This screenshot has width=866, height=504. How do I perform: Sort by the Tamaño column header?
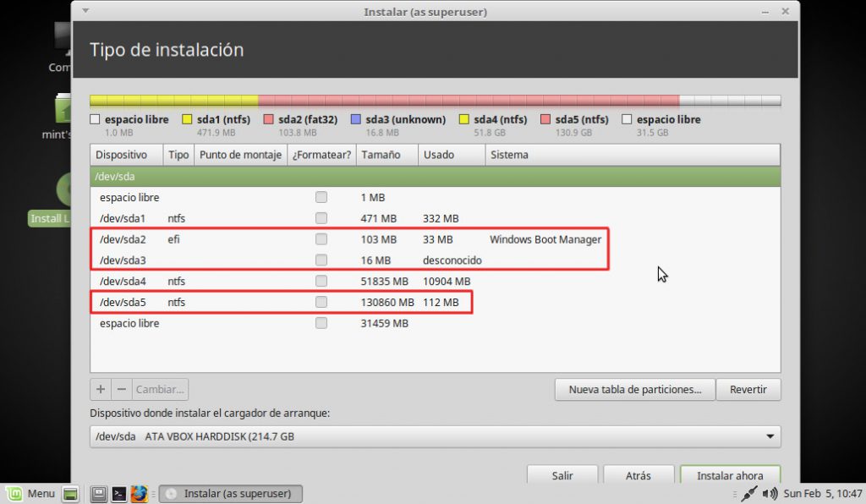tap(386, 155)
